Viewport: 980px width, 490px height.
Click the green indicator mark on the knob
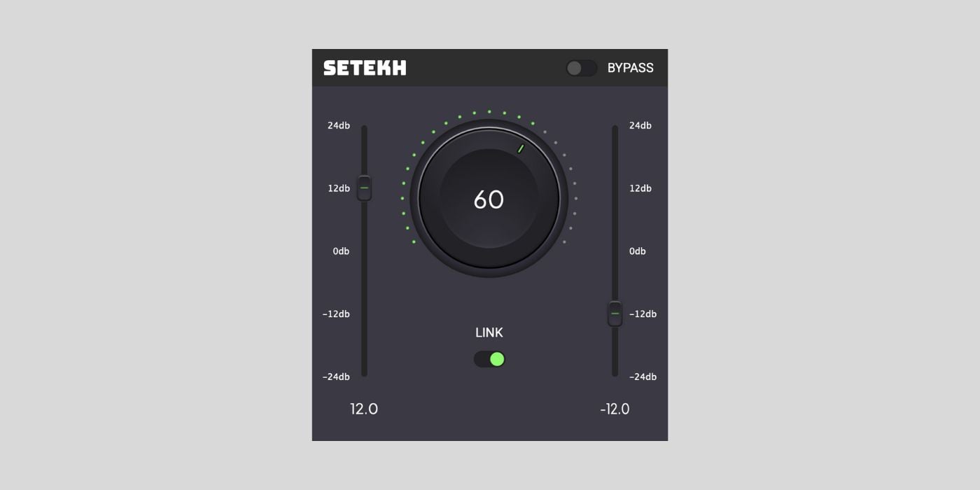(521, 148)
